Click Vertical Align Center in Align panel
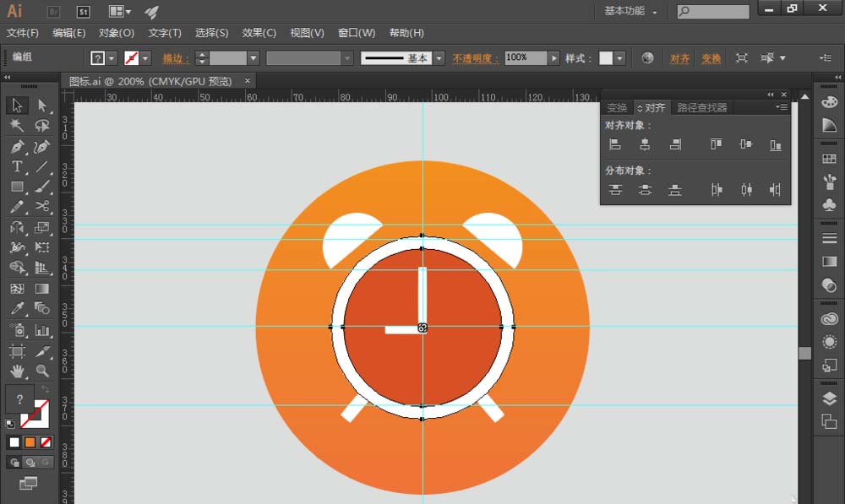Image resolution: width=845 pixels, height=504 pixels. pyautogui.click(x=746, y=144)
